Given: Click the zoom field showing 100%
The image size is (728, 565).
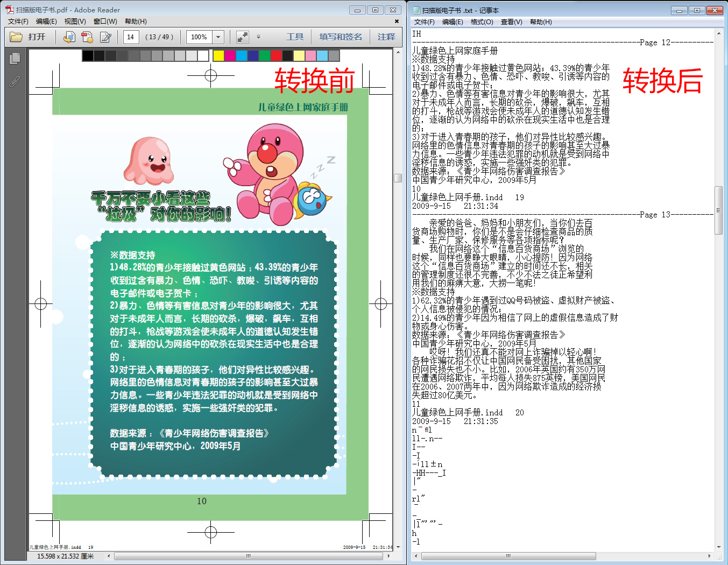Looking at the screenshot, I should coord(200,37).
